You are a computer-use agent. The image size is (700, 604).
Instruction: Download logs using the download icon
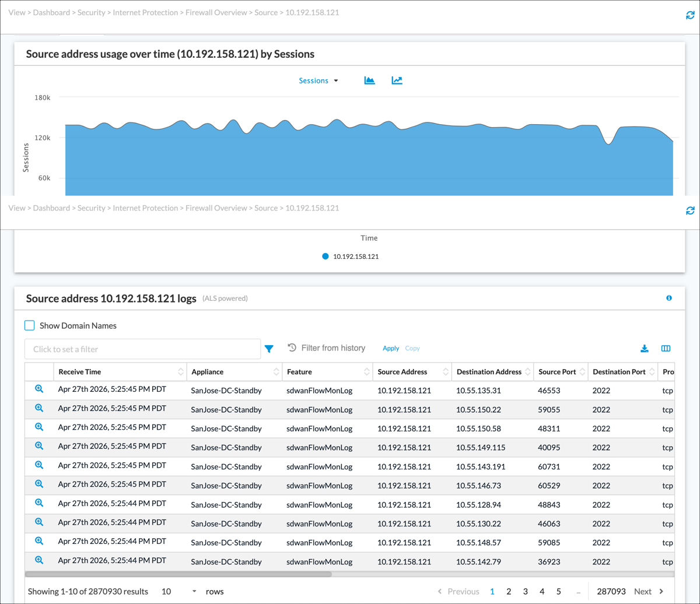(645, 349)
